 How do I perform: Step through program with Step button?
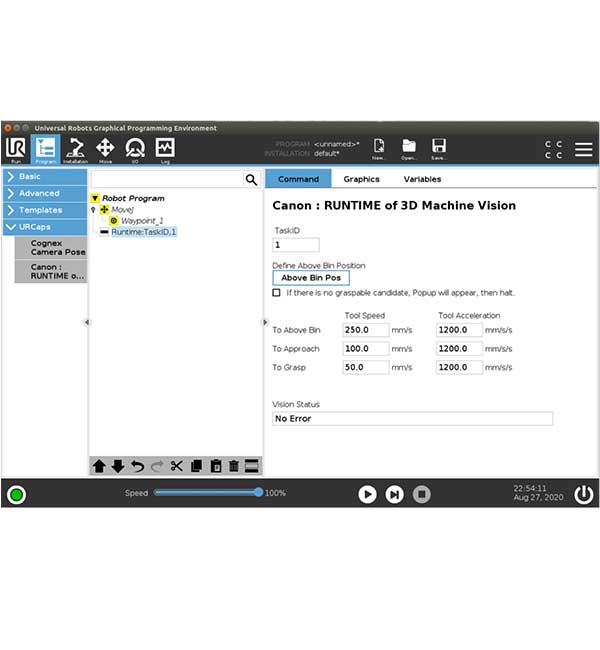(394, 494)
